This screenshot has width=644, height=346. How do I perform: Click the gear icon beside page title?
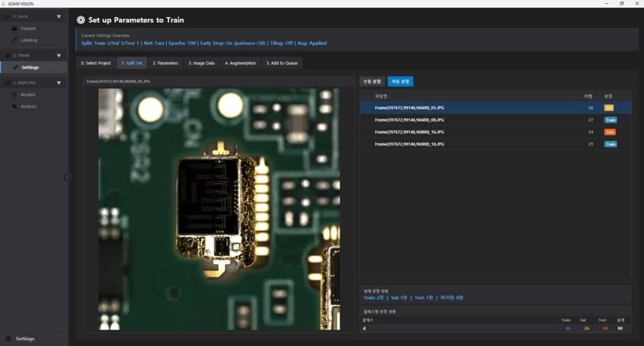(81, 20)
